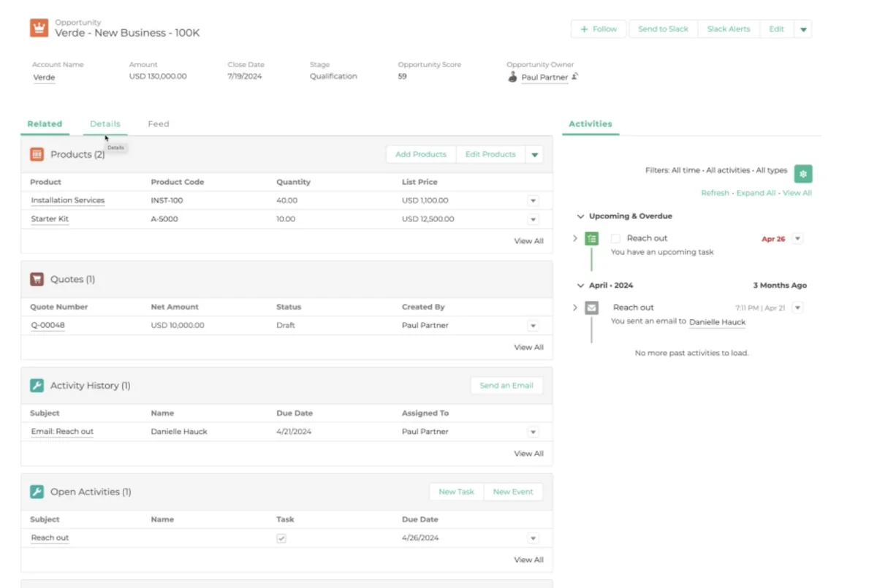Open the Installation Services product link
The width and height of the screenshot is (877, 588).
(x=68, y=200)
